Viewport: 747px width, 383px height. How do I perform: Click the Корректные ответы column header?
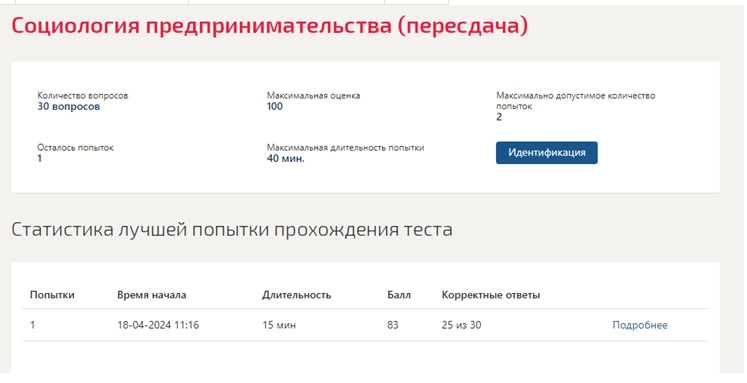[491, 295]
